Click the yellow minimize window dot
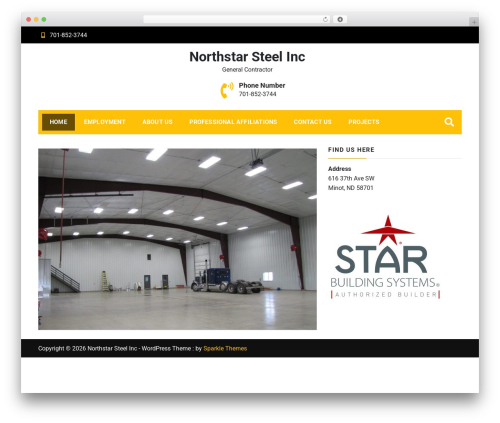Viewport: 500px width, 423px height. tap(36, 19)
